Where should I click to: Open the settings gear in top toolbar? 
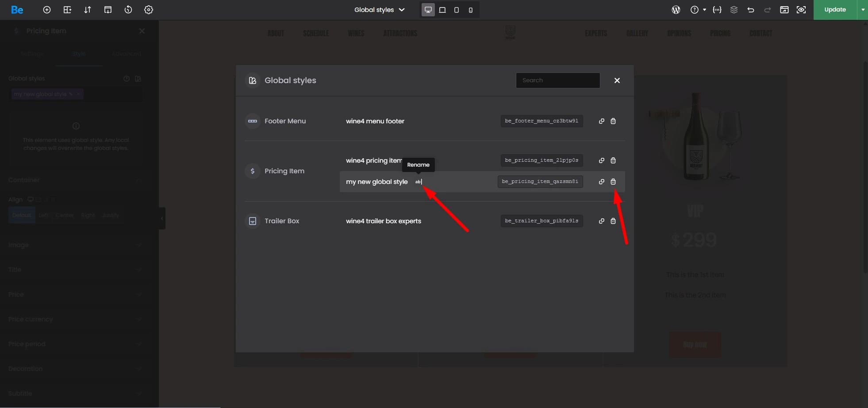149,10
